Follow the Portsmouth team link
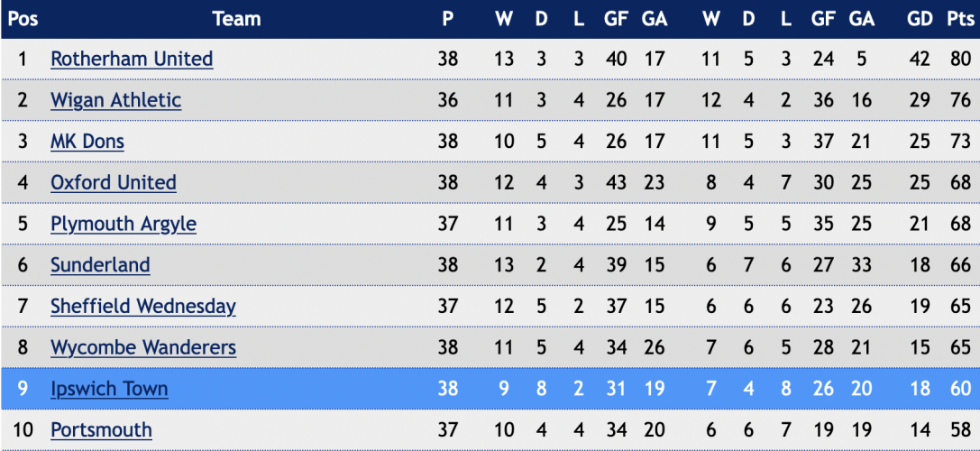980x451 pixels. point(101,429)
